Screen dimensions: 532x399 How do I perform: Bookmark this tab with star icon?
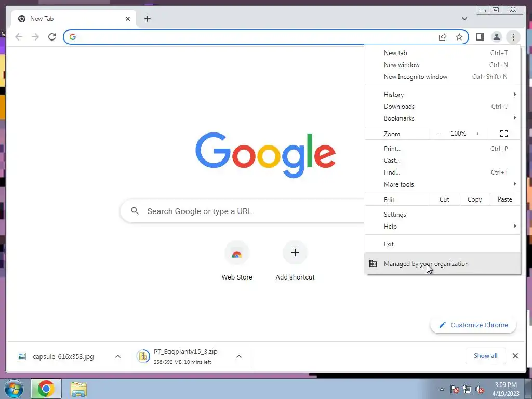click(459, 37)
